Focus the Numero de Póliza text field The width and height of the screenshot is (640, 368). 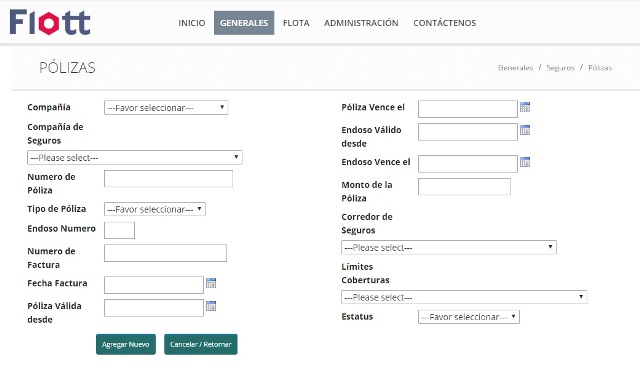168,179
